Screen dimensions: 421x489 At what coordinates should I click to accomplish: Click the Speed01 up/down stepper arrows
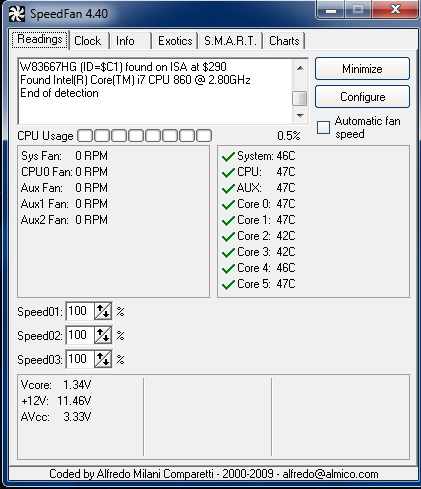[103, 311]
